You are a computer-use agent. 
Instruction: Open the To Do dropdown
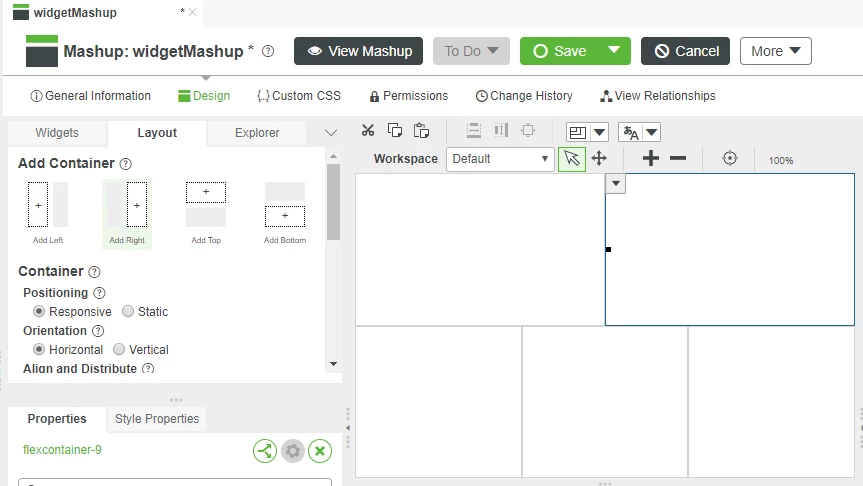[x=471, y=51]
